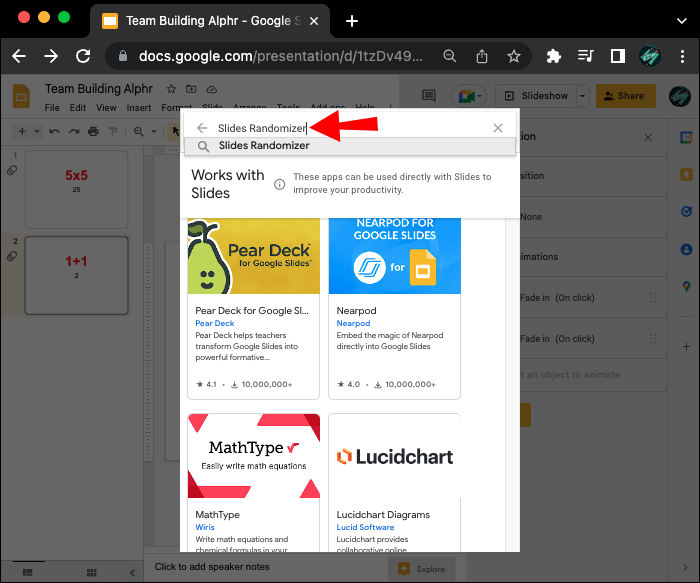Expand the Slideshow dropdown arrow

pos(583,96)
